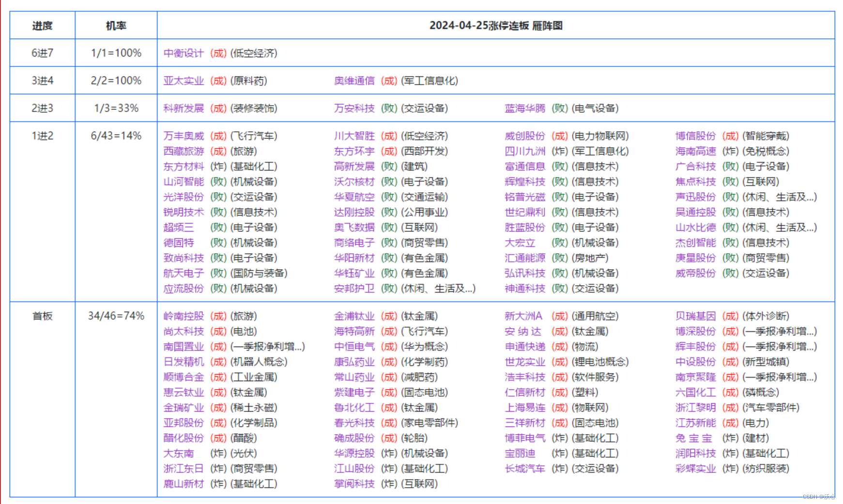Click the 6/43=14% probability value
The width and height of the screenshot is (843, 504).
pos(116,136)
